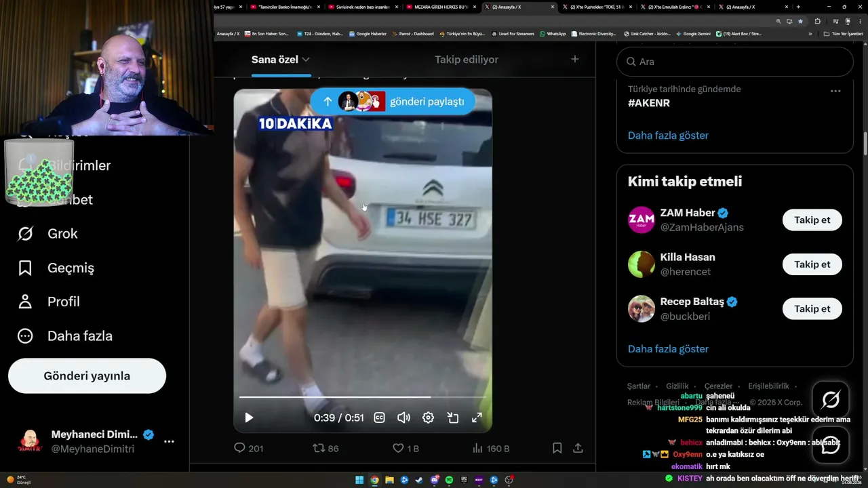Open Recep Baltaş profile avatar
The height and width of the screenshot is (488, 868).
(642, 309)
